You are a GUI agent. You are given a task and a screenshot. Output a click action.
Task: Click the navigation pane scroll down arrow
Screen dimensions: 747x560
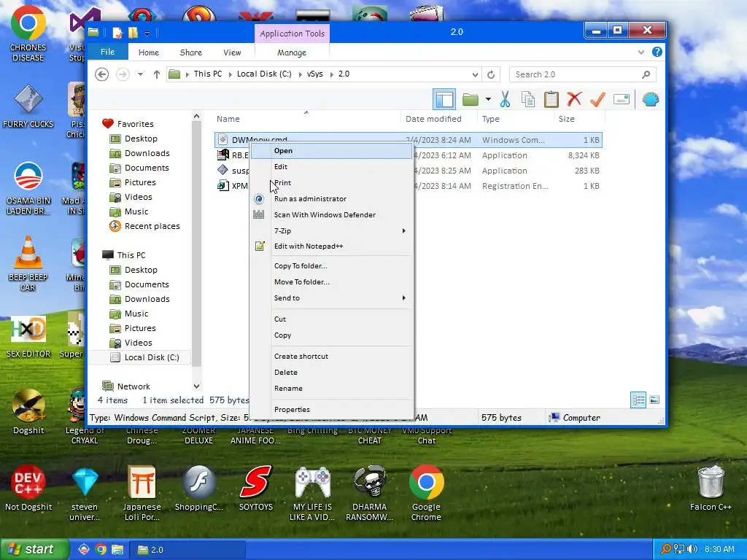196,386
